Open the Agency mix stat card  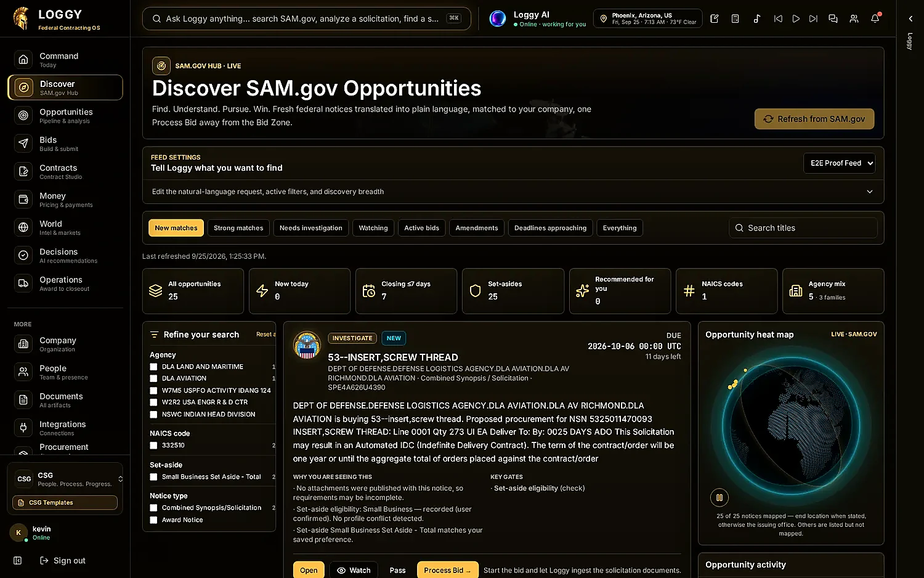[833, 291]
